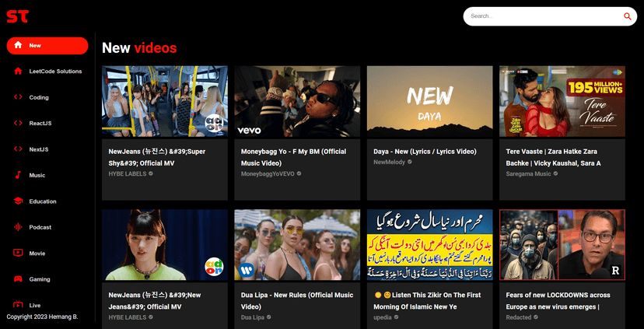The width and height of the screenshot is (644, 329).
Task: Go to the Redacted channel link
Action: [519, 317]
